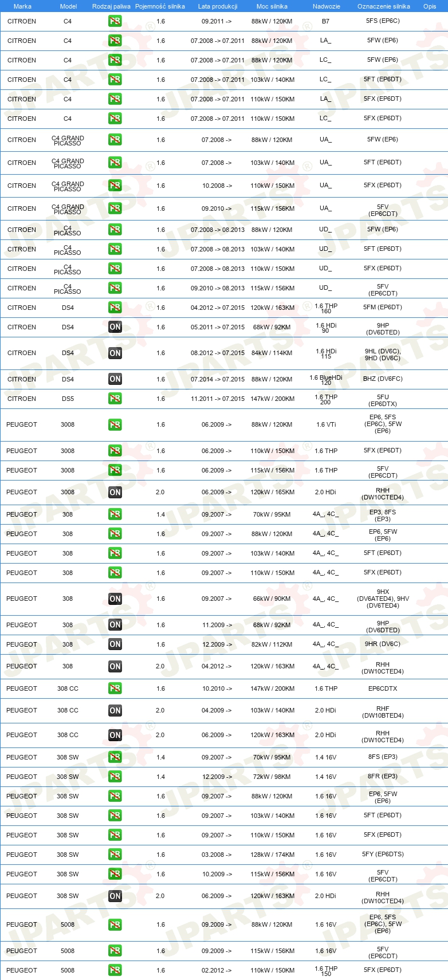Click the petrol icon in the DS4 120kW / 163KM row
The image size is (448, 980).
[115, 308]
